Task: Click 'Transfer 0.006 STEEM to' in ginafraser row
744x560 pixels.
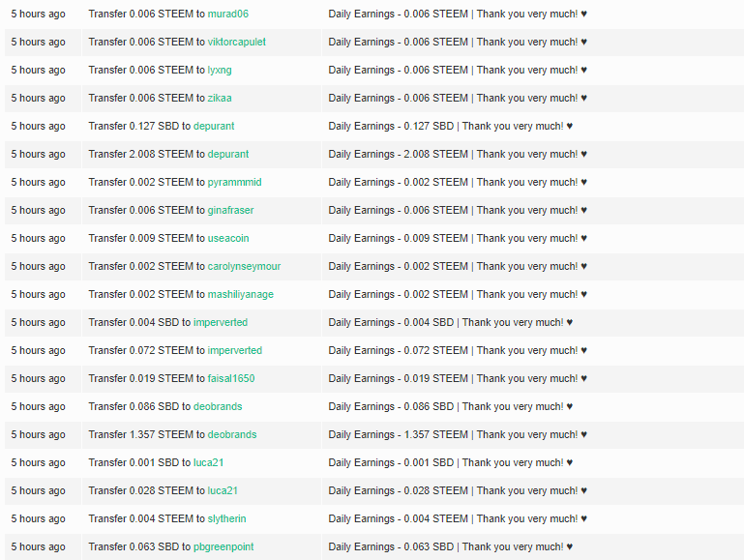Action: tap(147, 210)
